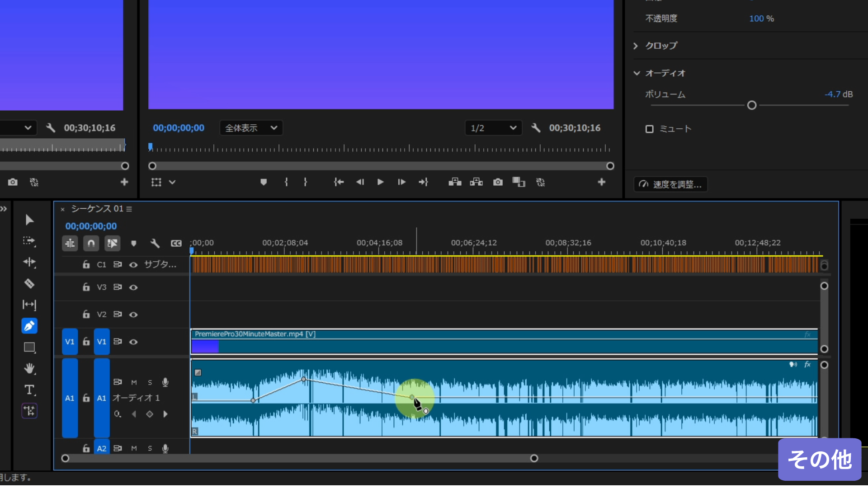Image resolution: width=868 pixels, height=488 pixels.
Task: Click the Add Marker button in program monitor
Action: (264, 182)
